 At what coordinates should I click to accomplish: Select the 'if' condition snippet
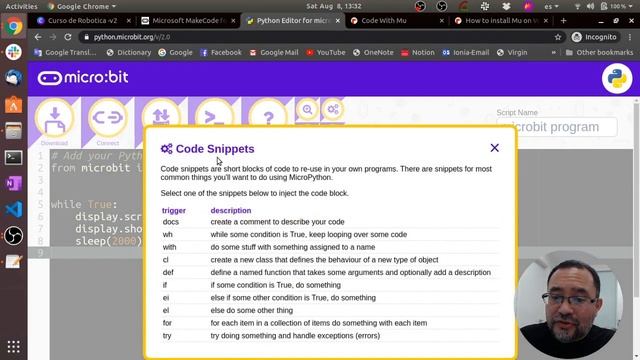(330, 285)
